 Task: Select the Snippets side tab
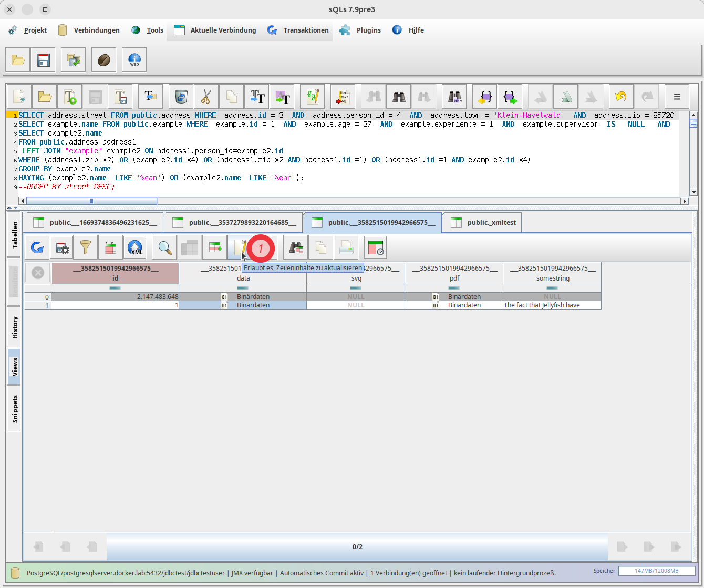tap(14, 409)
